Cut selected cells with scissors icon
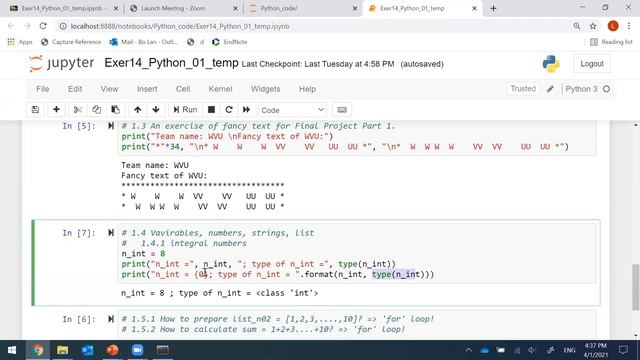The width and height of the screenshot is (640, 360). pyautogui.click(x=78, y=110)
